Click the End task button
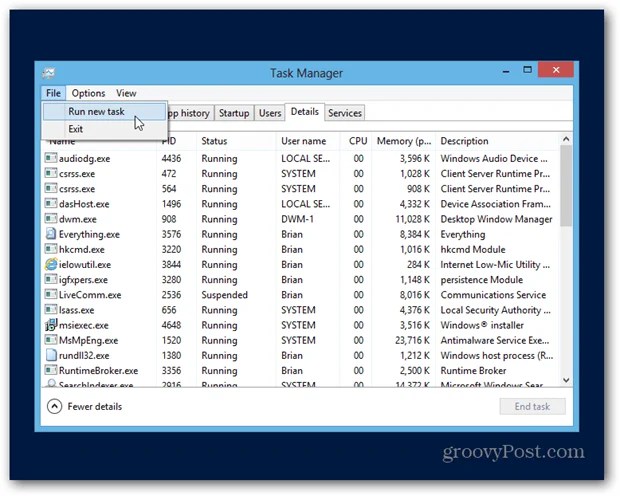The height and width of the screenshot is (496, 620). point(532,406)
